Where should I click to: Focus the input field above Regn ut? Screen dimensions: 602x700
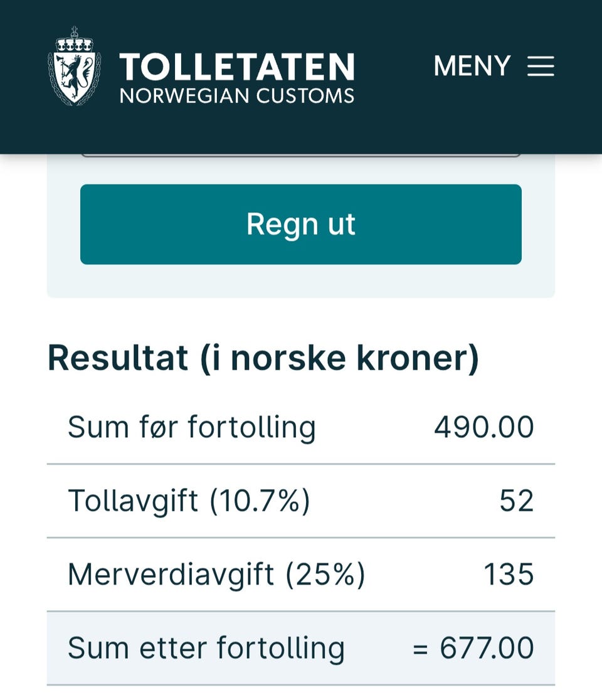coord(301,155)
